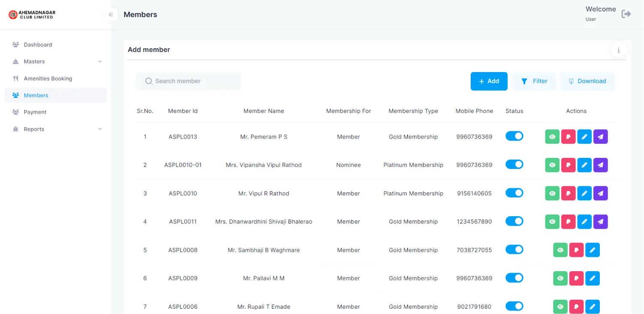The height and width of the screenshot is (314, 644).
Task: Edit member Mr. Pallavi M M
Action: click(x=593, y=278)
